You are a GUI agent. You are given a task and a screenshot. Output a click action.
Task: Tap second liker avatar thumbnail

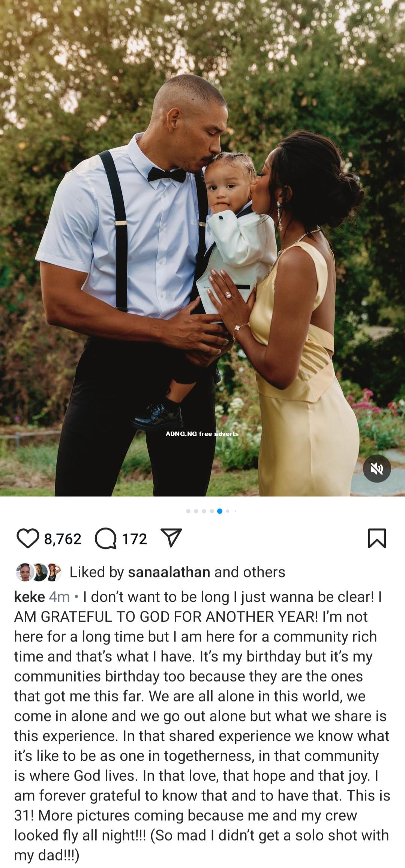coord(39,573)
